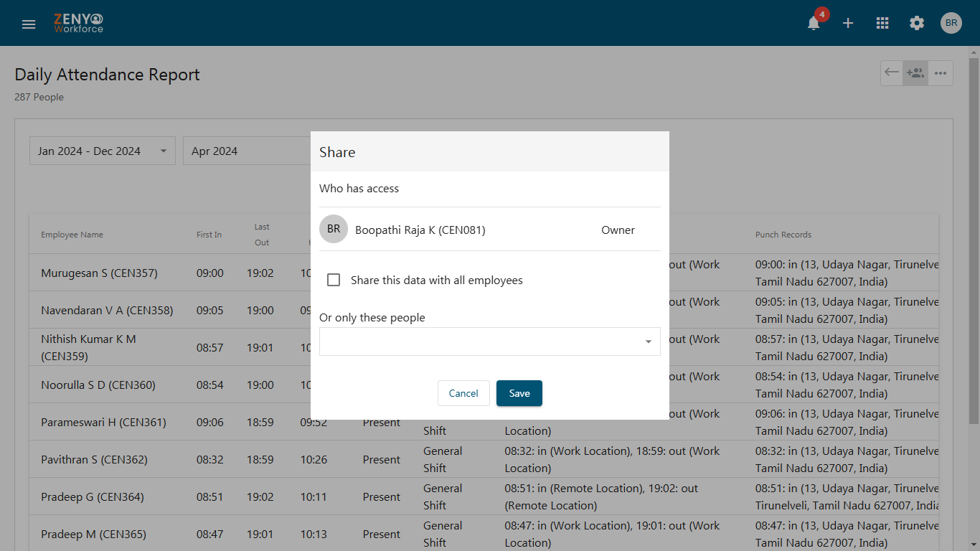Viewport: 980px width, 551px height.
Task: Click Employee Name column header
Action: 72,235
